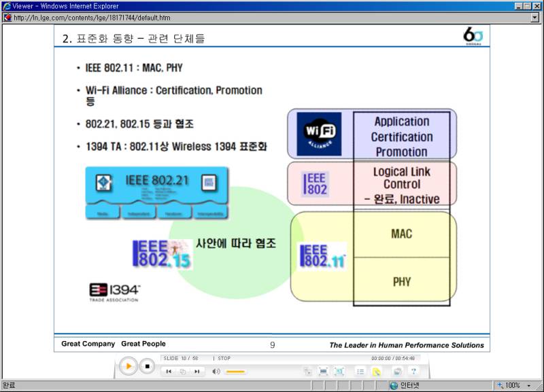The height and width of the screenshot is (392, 544).
Task: Start playback with the orange play button
Action: pyautogui.click(x=128, y=366)
